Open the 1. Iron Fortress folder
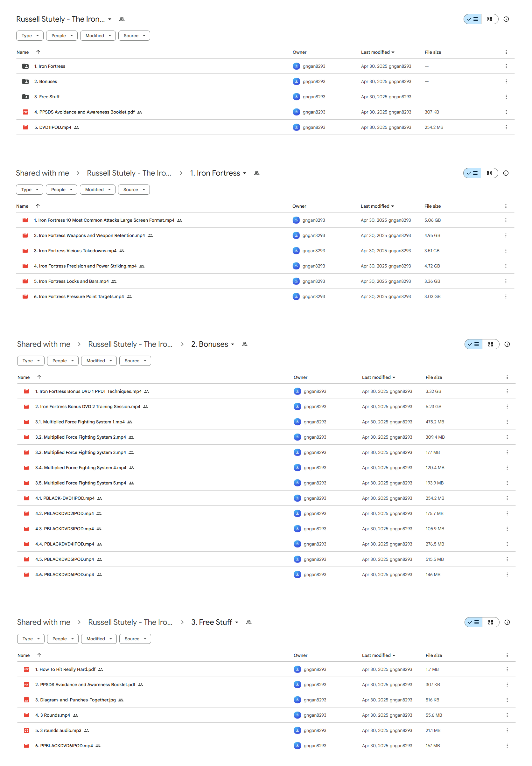 click(50, 66)
